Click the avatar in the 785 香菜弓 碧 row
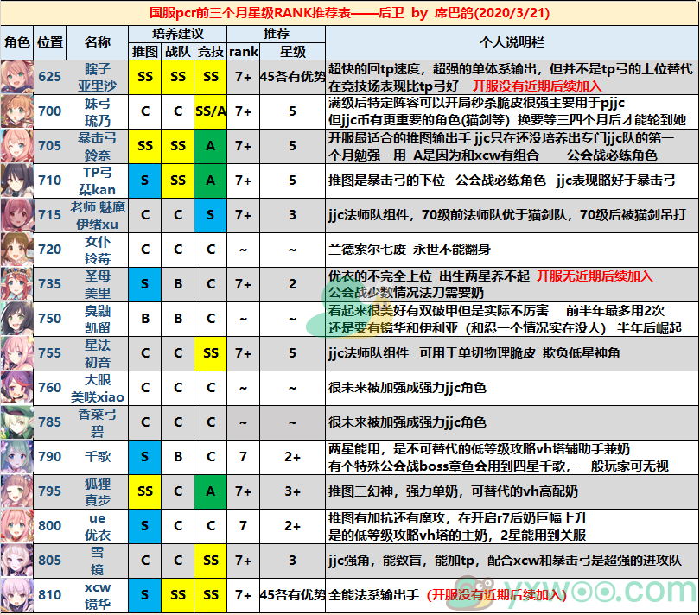700x615 pixels. (x=17, y=422)
